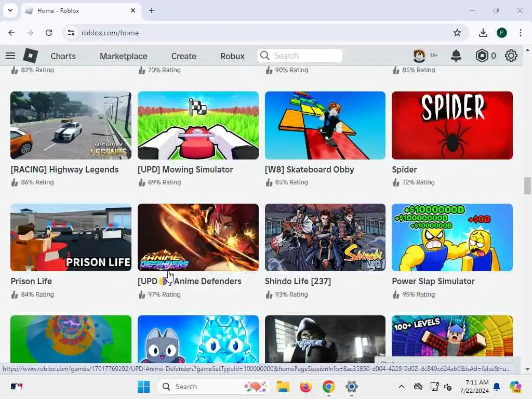Image resolution: width=532 pixels, height=399 pixels.
Task: Open Settings app from taskbar
Action: pos(352,387)
